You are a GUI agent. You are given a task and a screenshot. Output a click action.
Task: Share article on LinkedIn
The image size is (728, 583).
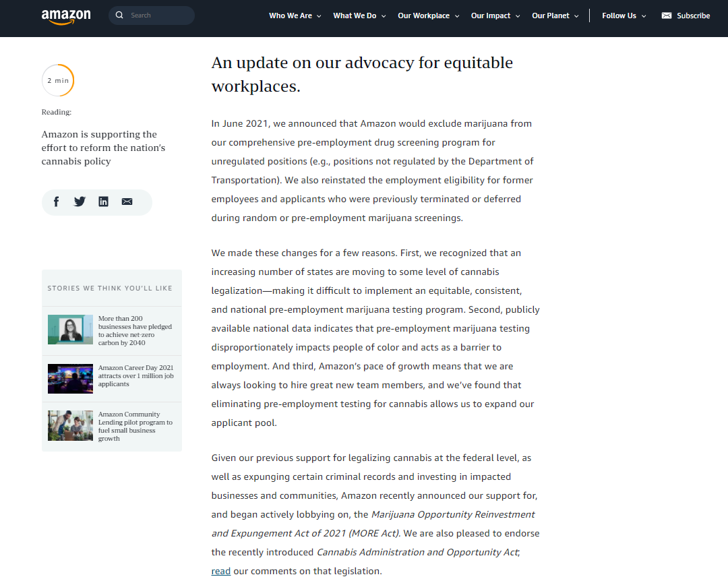[103, 202]
